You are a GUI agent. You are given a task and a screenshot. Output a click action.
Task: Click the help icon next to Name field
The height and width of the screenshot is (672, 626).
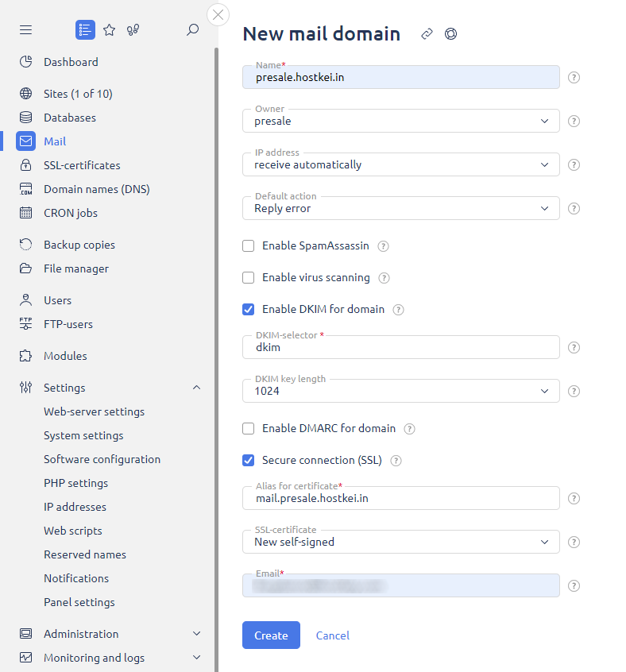tap(574, 78)
